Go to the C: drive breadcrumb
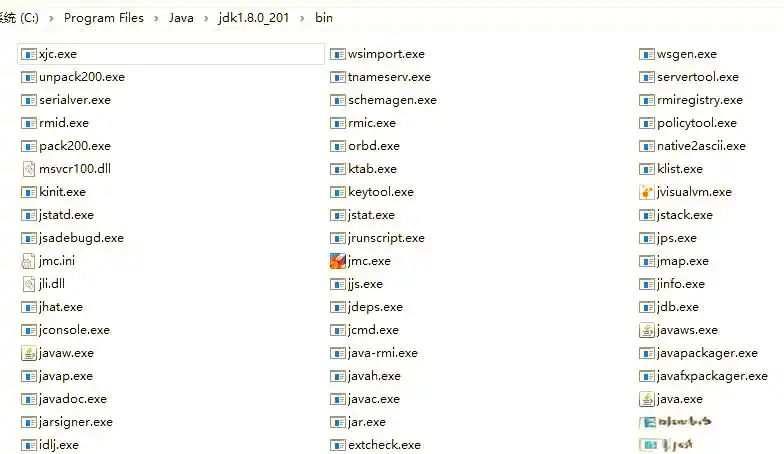The width and height of the screenshot is (784, 454). [x=19, y=18]
